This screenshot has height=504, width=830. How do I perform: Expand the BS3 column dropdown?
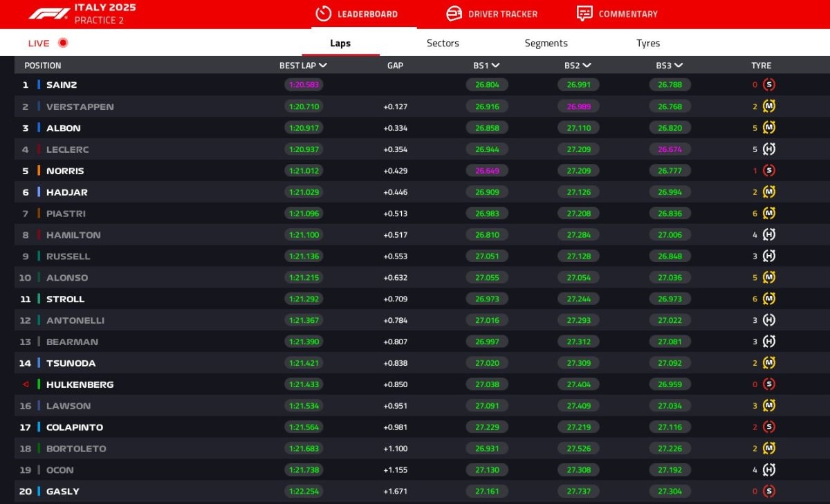pyautogui.click(x=679, y=66)
